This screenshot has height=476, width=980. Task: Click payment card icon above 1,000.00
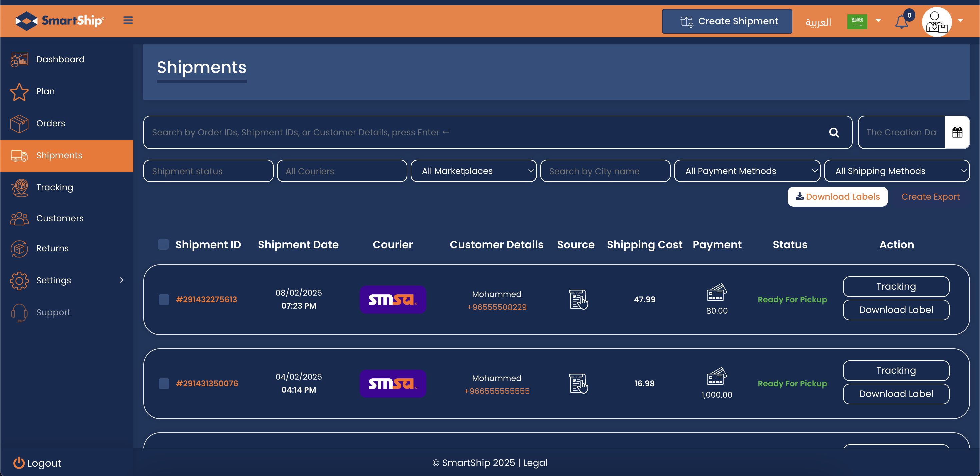(716, 376)
